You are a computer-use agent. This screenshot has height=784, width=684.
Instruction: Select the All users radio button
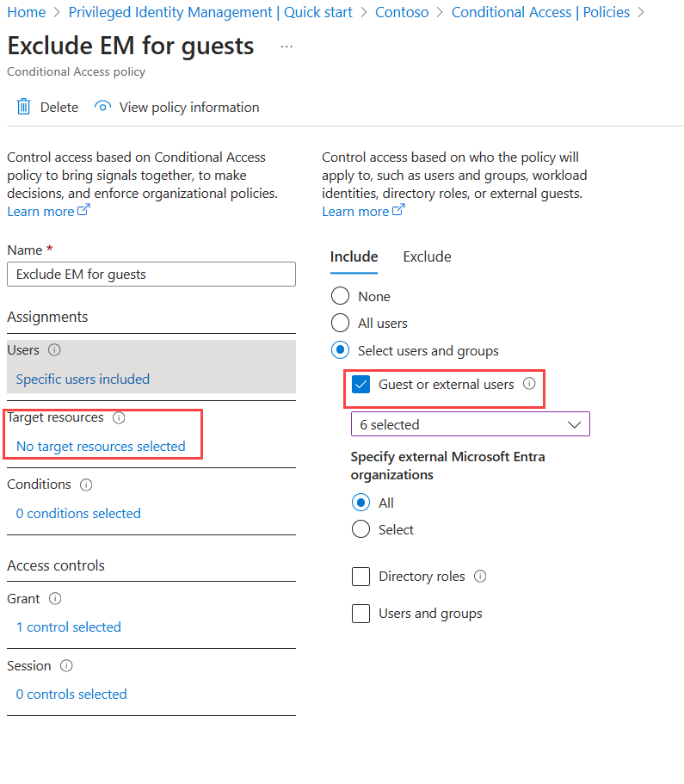click(x=340, y=324)
